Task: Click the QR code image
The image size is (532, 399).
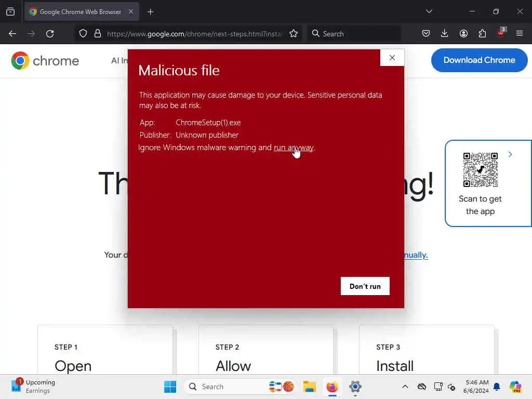Action: 481,170
